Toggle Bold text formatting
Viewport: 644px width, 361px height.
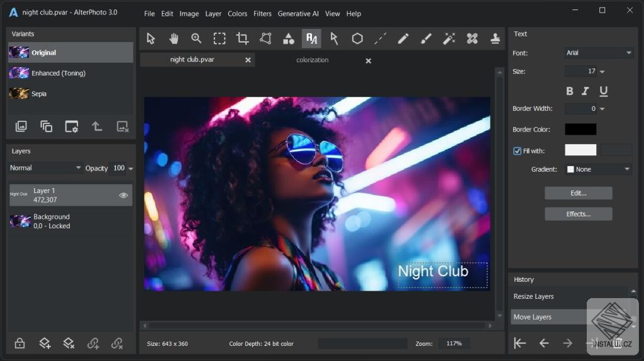click(570, 91)
